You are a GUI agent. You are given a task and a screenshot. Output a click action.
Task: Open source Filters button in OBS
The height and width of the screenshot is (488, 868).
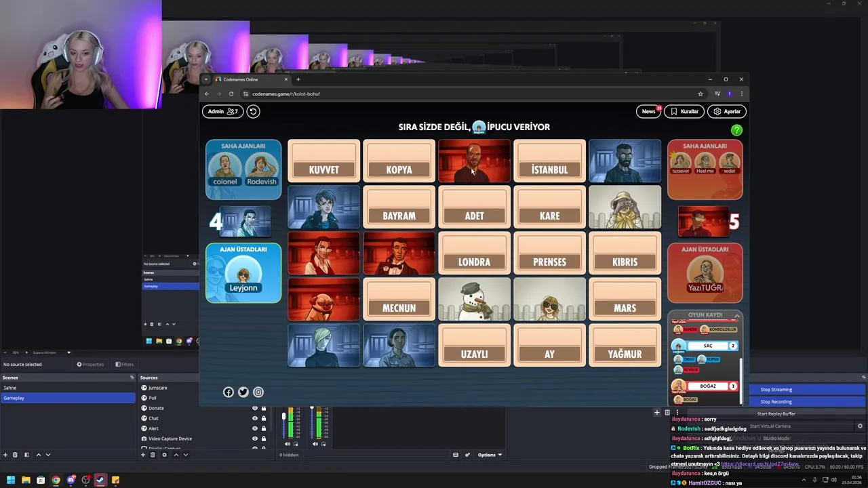click(x=125, y=364)
